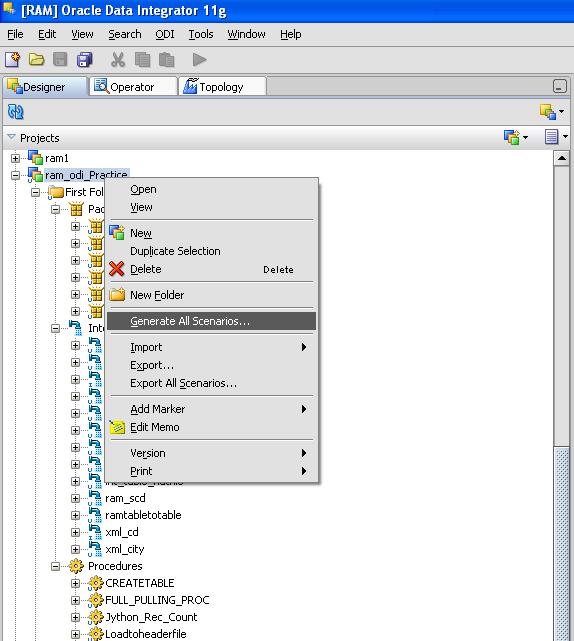This screenshot has height=641, width=574.
Task: Choose Duplicate Selection in context menu
Action: pos(211,251)
